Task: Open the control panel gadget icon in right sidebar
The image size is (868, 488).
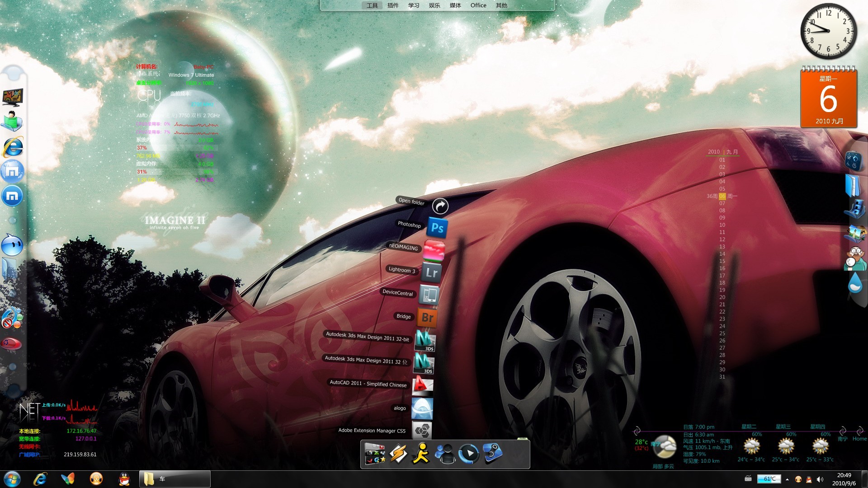Action: point(854,161)
